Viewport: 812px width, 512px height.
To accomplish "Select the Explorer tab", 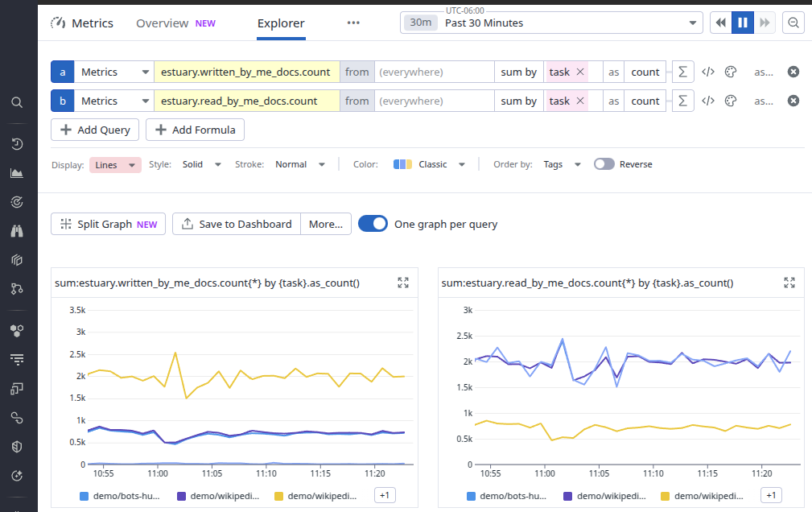I will click(281, 23).
